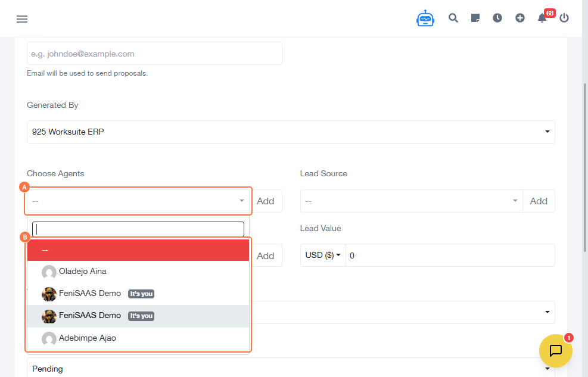
Task: Click the power logout icon
Action: point(564,18)
